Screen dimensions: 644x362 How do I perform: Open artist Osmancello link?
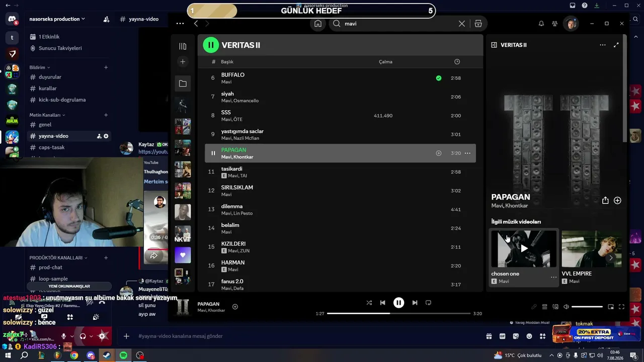pos(246,101)
